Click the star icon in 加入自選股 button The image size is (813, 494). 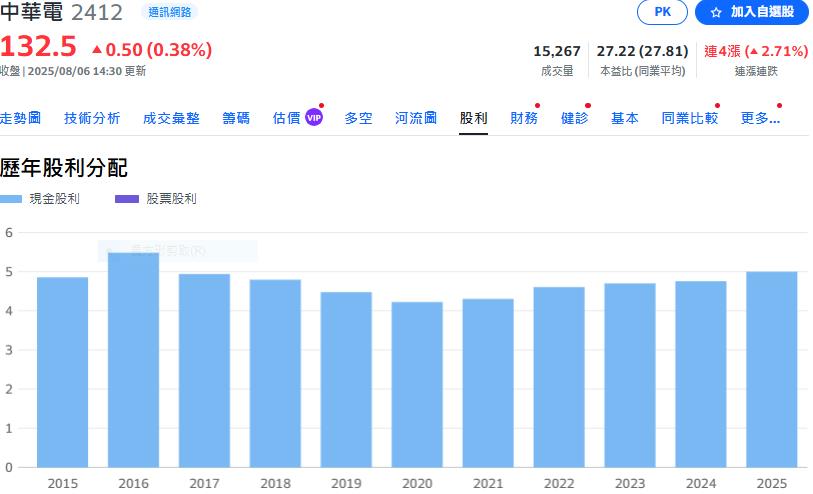click(716, 12)
